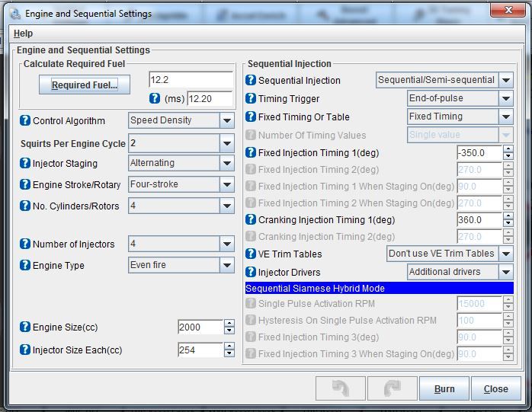This screenshot has width=532, height=412.
Task: Click help icon beside Injector Staging
Action: point(24,163)
